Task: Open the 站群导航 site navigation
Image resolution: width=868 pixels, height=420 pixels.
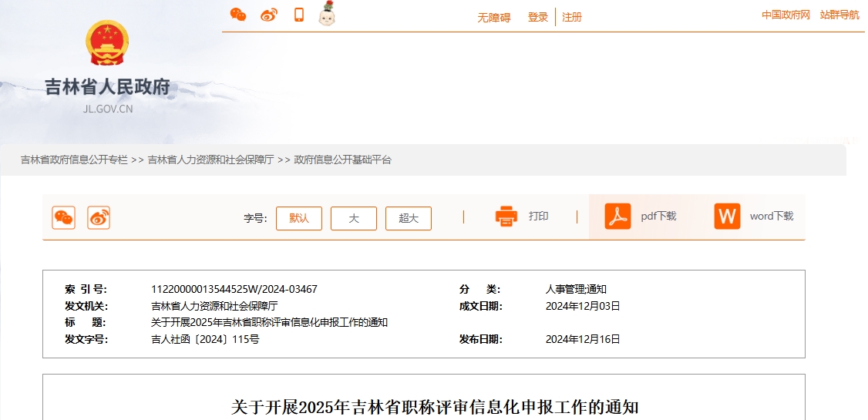Action: tap(839, 15)
